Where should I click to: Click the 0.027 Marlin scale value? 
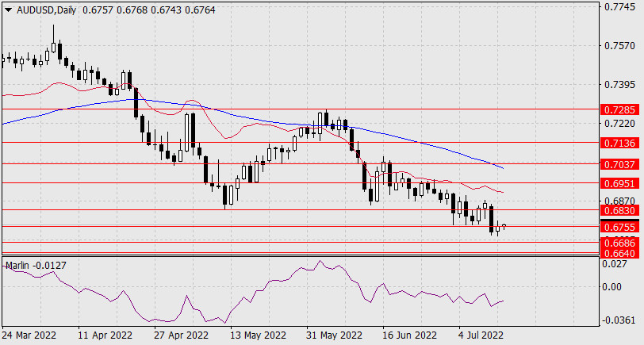click(615, 263)
